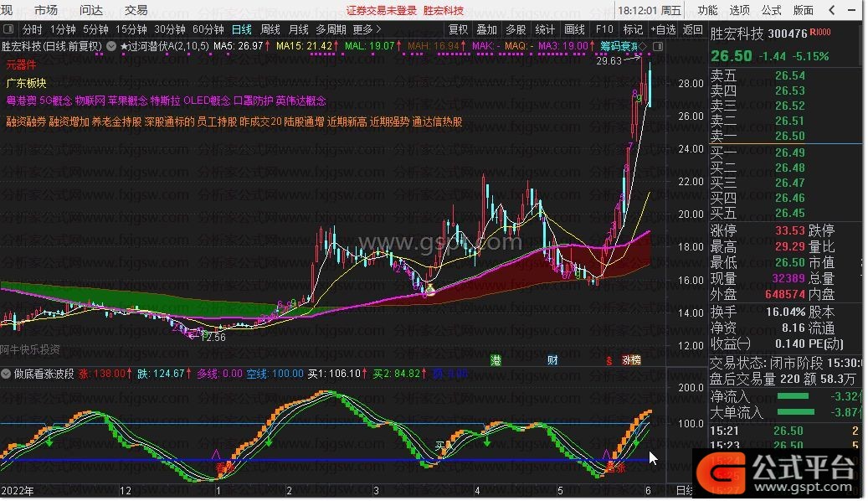This screenshot has height=501, width=868.
Task: Click the 画线 drawing button
Action: click(574, 29)
